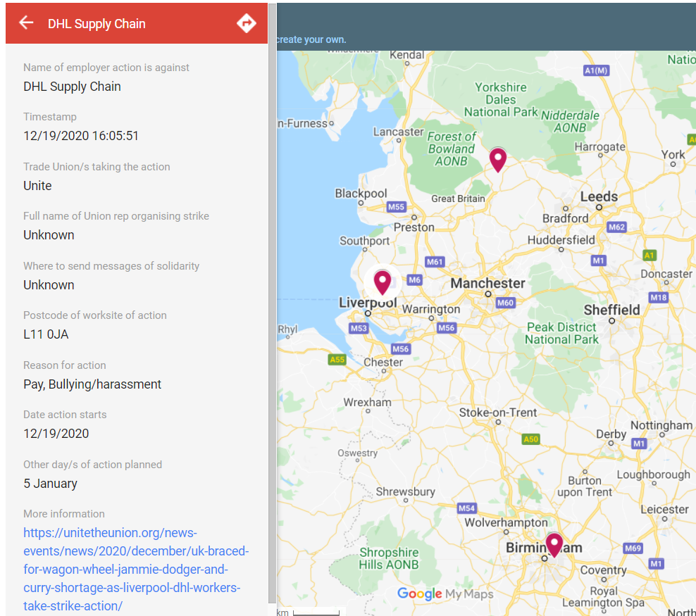The width and height of the screenshot is (696, 616).
Task: Click the M69 shield near Coventry
Action: 633,548
